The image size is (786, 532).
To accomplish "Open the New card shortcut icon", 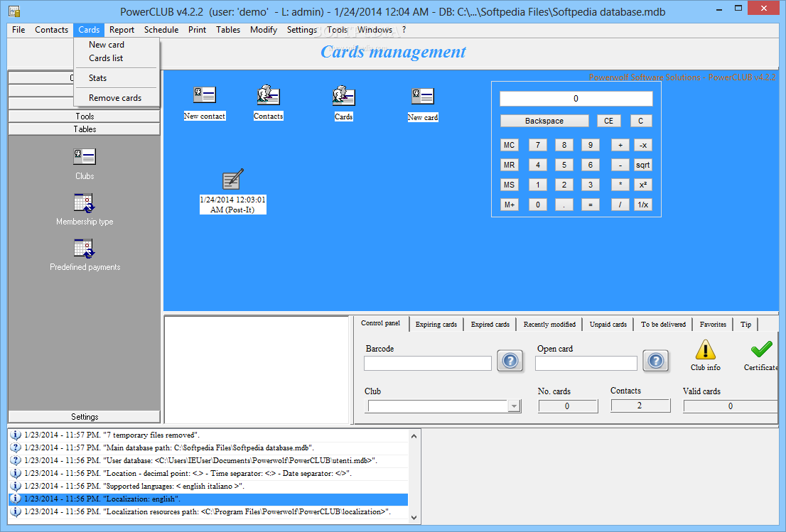I will (423, 96).
